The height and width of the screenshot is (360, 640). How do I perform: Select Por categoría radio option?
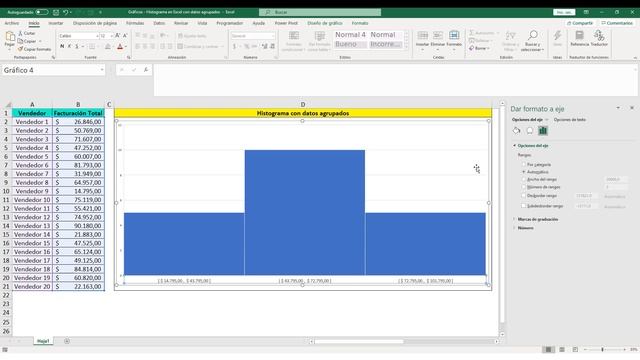[x=524, y=164]
